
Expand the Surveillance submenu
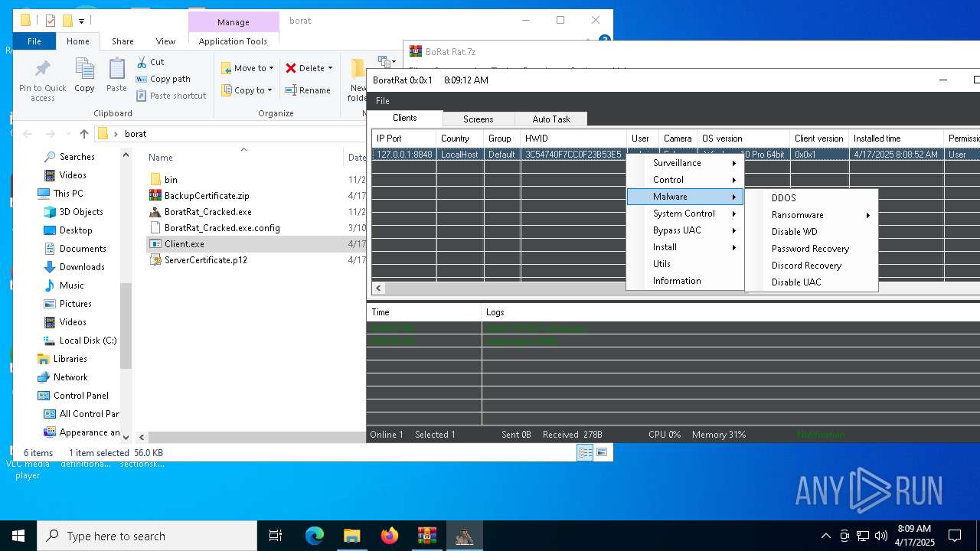pos(685,163)
